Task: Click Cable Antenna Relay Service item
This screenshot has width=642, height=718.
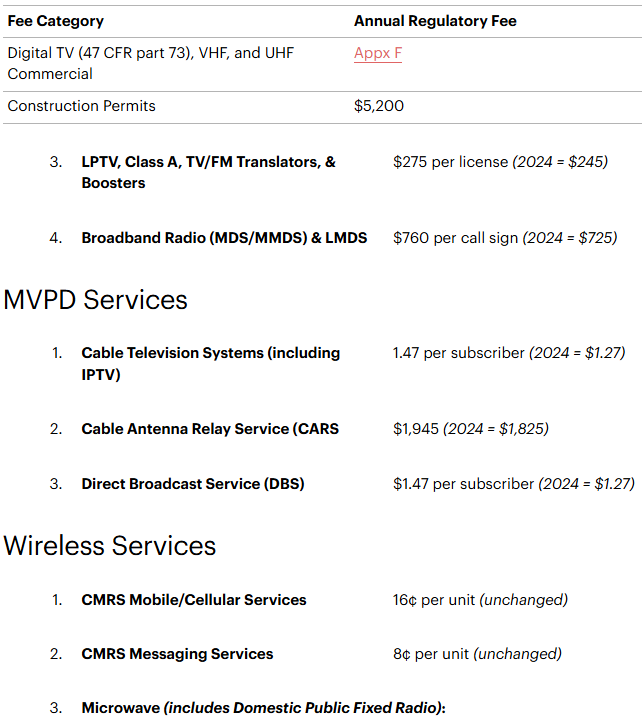Action: tap(210, 429)
